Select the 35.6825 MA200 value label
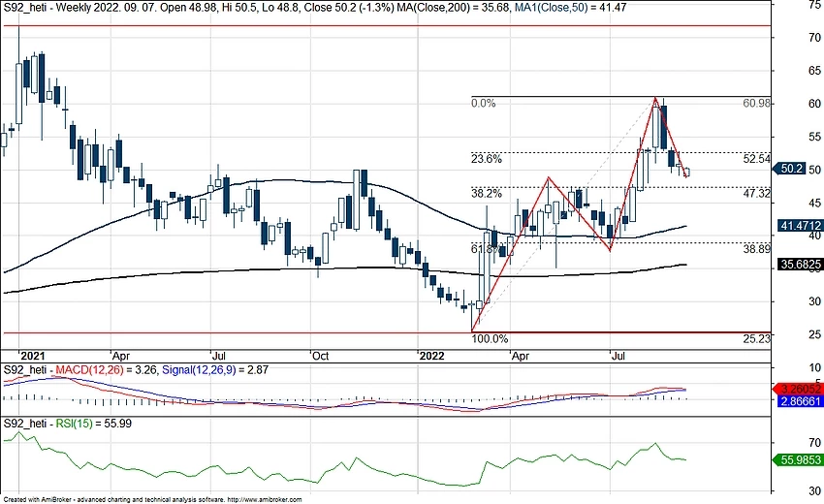 800,264
